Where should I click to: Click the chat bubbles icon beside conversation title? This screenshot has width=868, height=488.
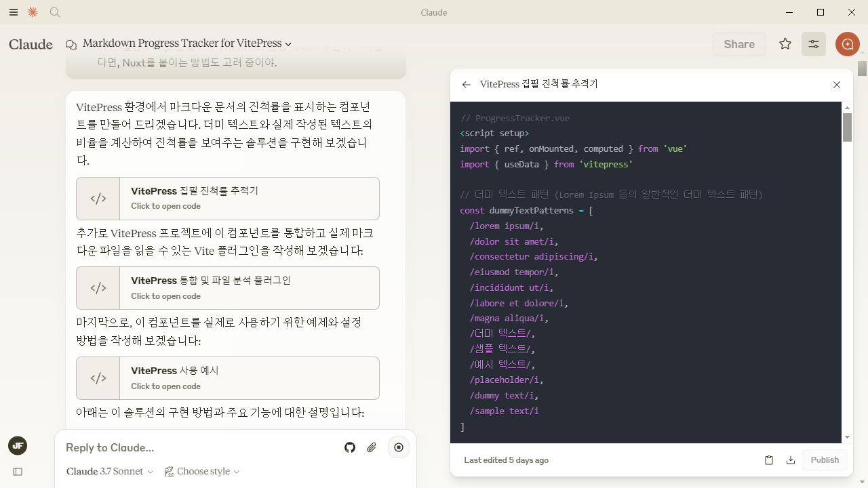tap(71, 45)
